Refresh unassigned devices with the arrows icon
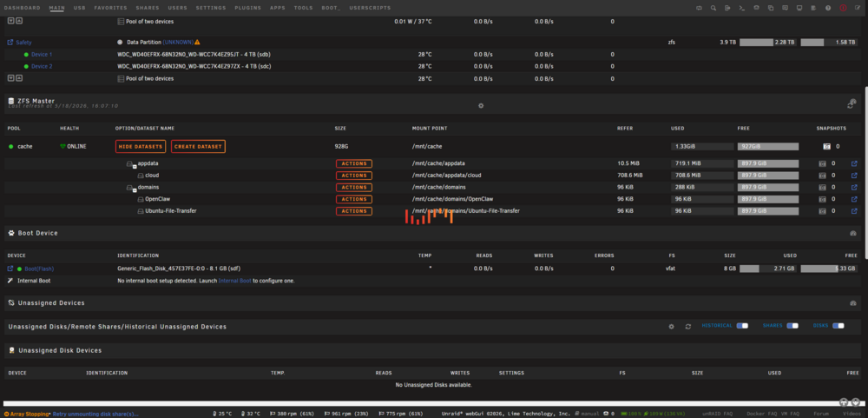 click(688, 327)
